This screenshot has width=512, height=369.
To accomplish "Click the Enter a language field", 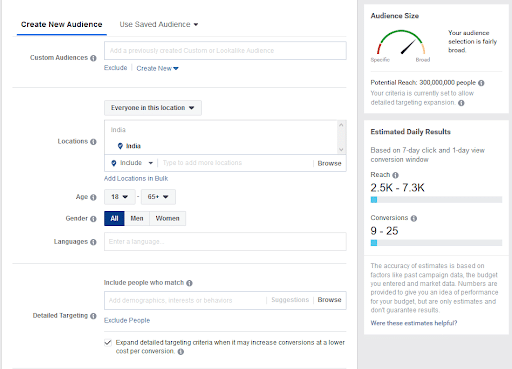I will [x=225, y=242].
